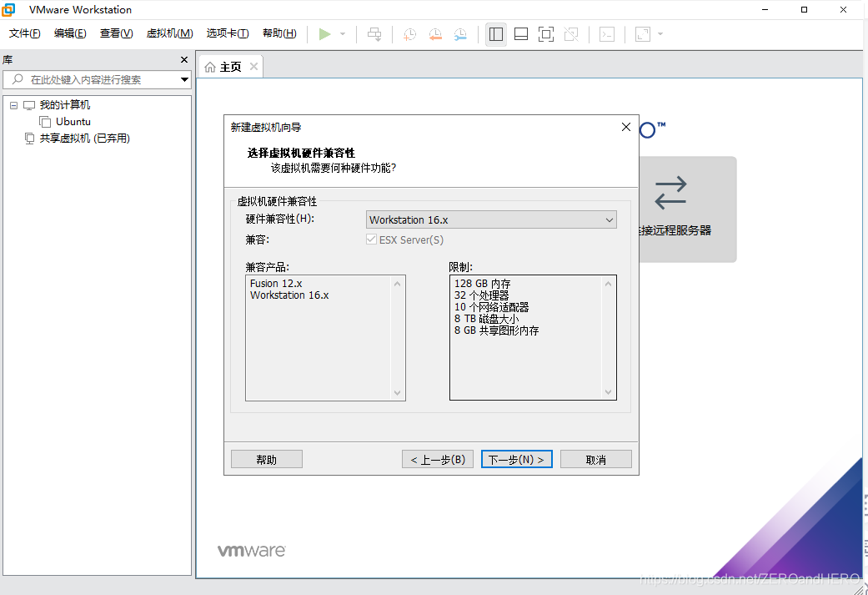Open the 硬件兼容性 Workstation 16.x dropdown

click(491, 220)
